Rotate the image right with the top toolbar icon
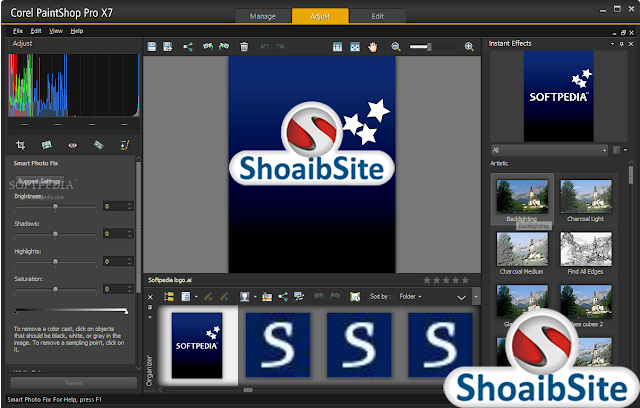Screen dimensions: 640x408 pos(224,47)
